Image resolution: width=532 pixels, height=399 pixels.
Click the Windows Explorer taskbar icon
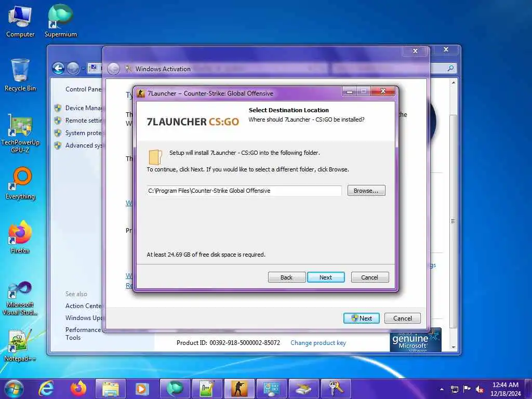pos(111,389)
